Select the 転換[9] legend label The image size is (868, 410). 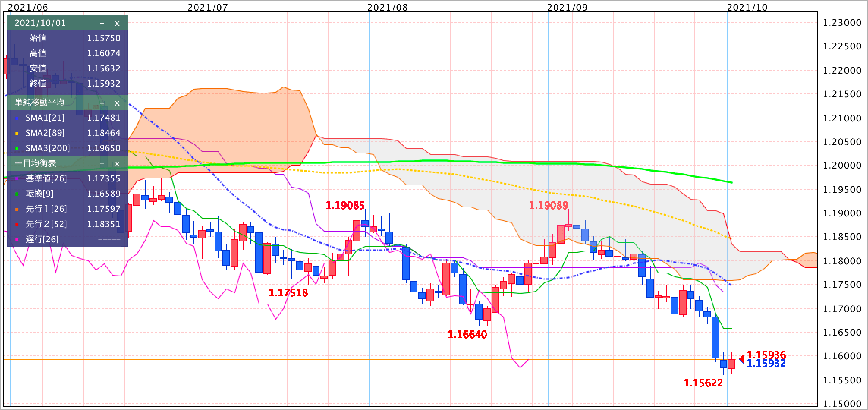point(39,194)
